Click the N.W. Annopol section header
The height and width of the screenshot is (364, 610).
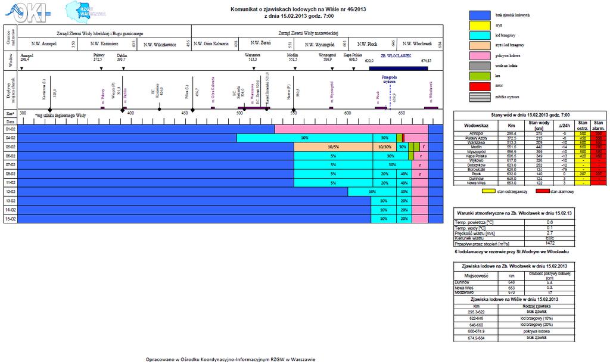coord(44,44)
